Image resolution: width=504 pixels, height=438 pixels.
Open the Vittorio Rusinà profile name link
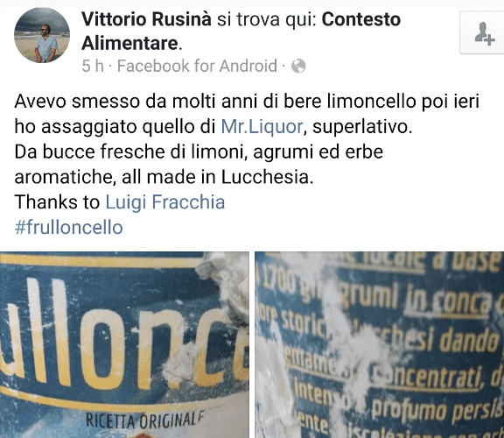coord(146,19)
